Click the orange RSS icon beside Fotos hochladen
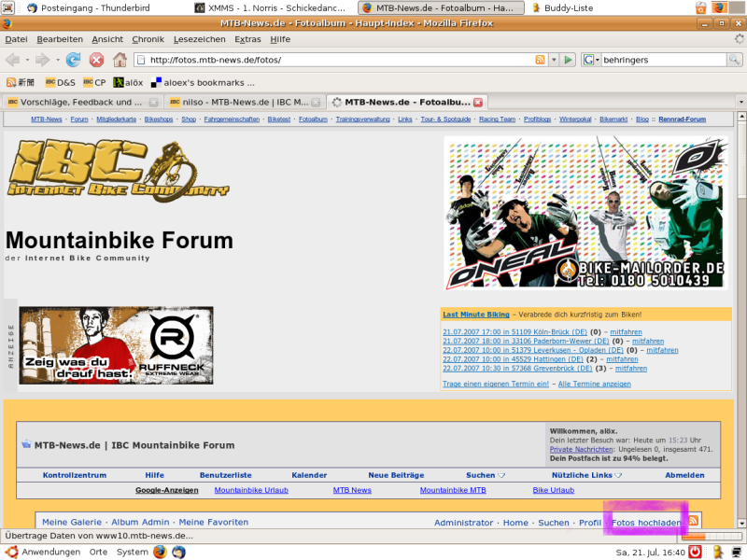Screen dimensions: 747x560 (693, 521)
